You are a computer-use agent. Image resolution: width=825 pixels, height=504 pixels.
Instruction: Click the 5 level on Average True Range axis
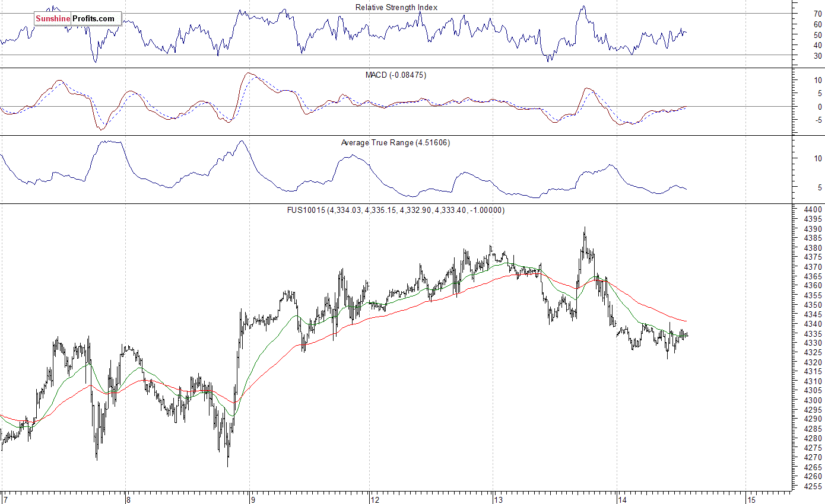click(x=820, y=187)
